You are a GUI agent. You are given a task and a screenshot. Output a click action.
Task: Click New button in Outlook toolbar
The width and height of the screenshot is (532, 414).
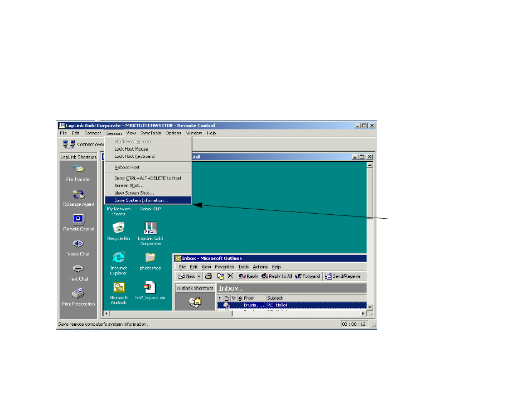pos(187,276)
